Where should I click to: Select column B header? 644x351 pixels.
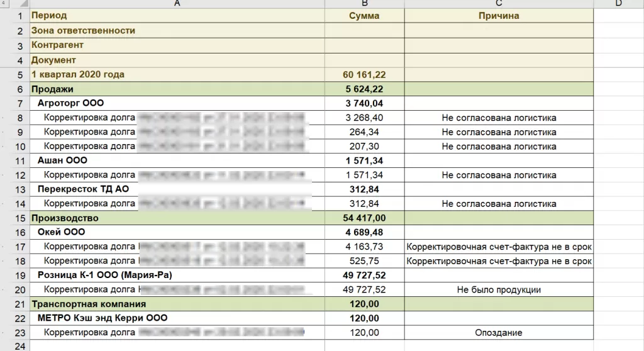click(364, 4)
